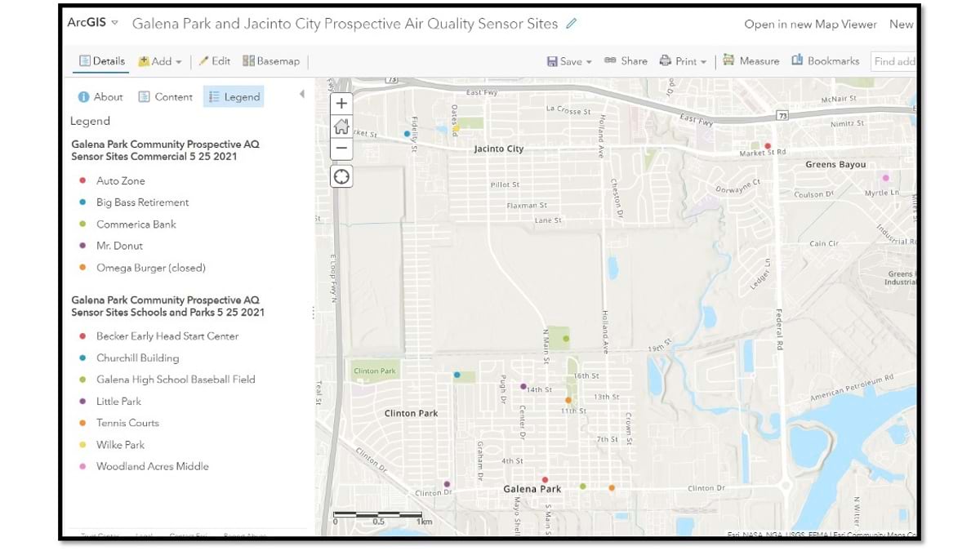Click the Print printer icon
980x551 pixels.
pos(666,61)
